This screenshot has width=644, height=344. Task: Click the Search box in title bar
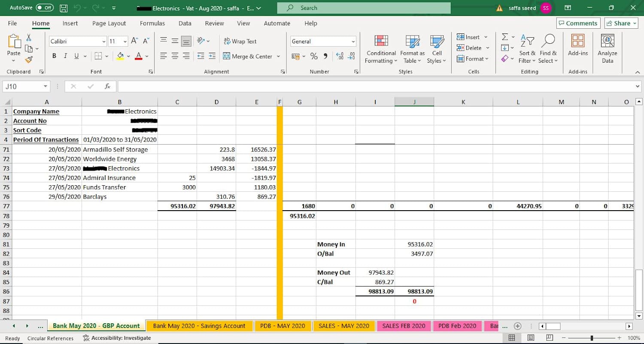pyautogui.click(x=364, y=8)
